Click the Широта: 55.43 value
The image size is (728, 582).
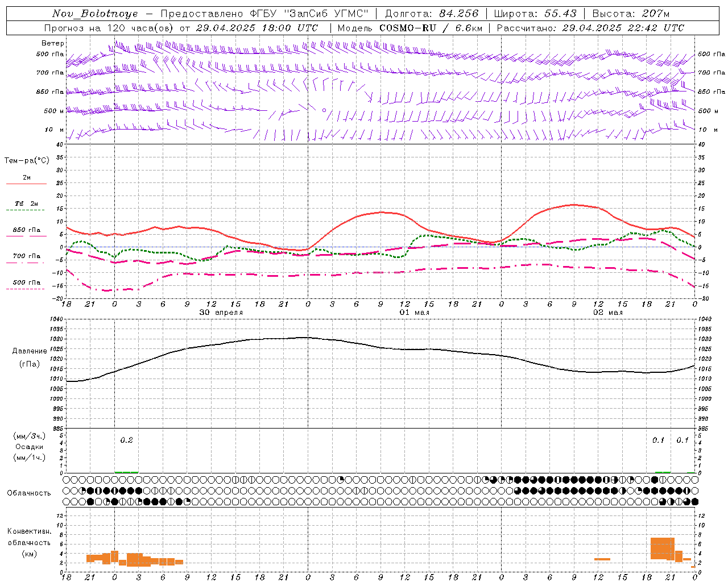[535, 14]
